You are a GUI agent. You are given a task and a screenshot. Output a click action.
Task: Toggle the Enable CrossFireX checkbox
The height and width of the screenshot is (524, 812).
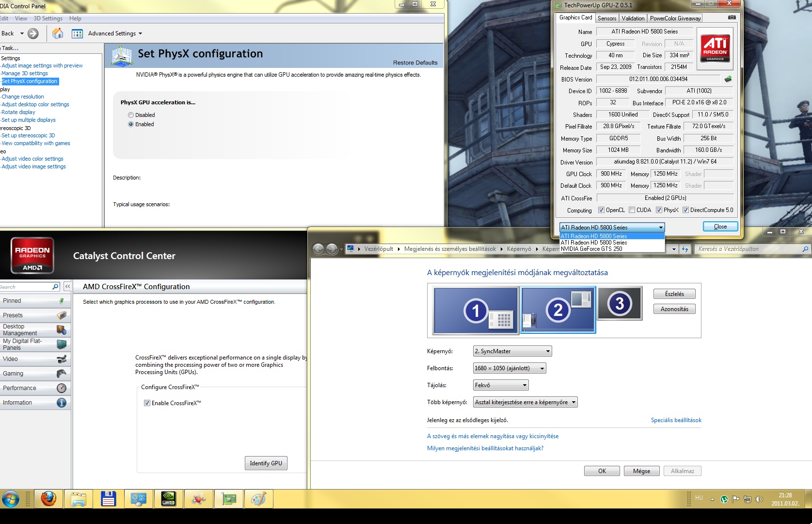click(x=147, y=403)
